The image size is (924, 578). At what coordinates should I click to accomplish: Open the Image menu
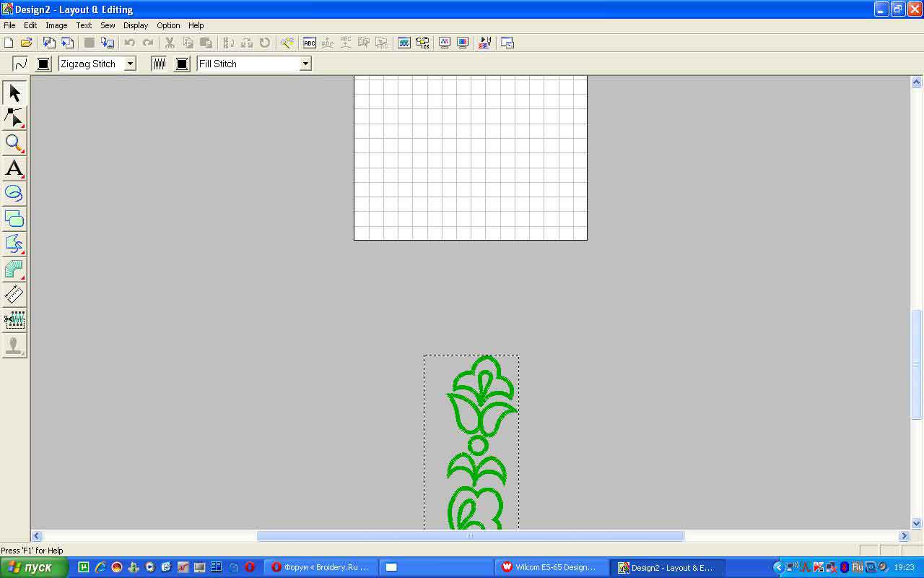56,25
